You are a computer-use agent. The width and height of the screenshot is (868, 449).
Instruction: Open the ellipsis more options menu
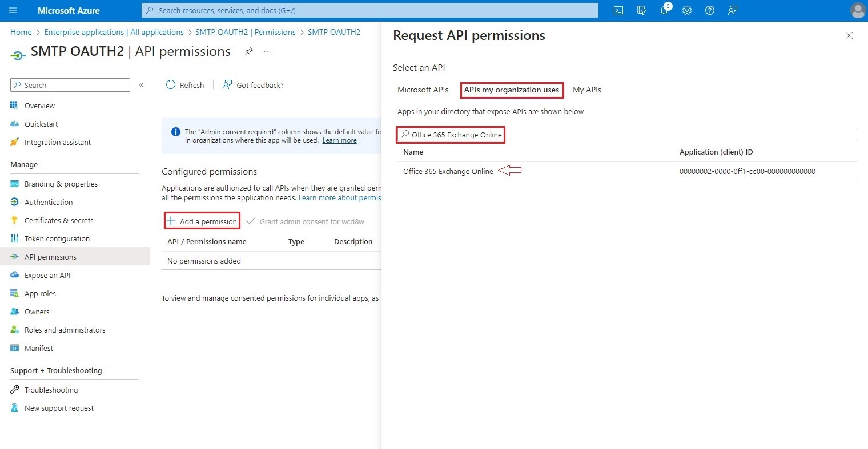(267, 51)
